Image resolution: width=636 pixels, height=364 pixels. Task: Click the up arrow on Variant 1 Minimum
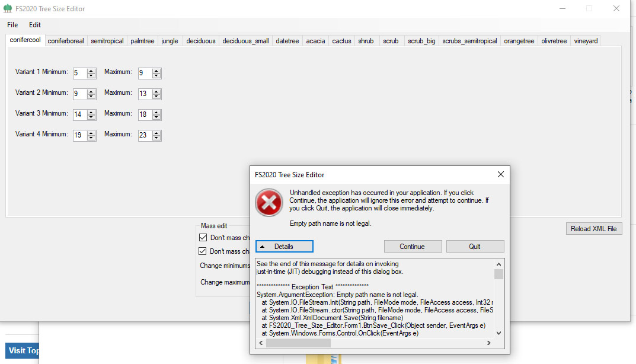(x=92, y=71)
